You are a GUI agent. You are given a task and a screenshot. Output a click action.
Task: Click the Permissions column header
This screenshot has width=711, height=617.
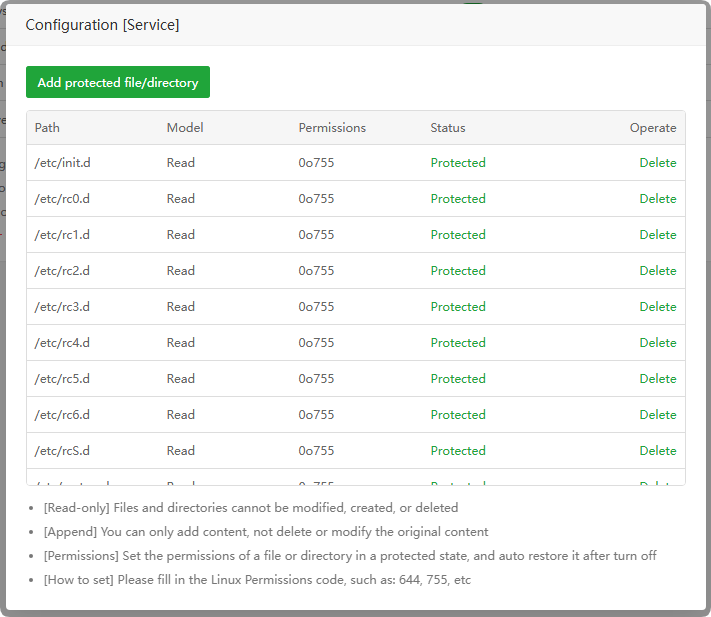tap(332, 128)
